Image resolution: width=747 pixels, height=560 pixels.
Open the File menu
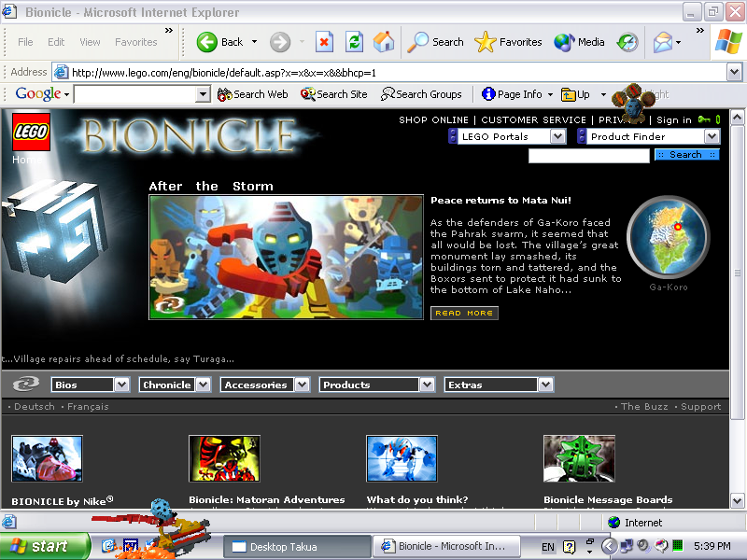[25, 42]
